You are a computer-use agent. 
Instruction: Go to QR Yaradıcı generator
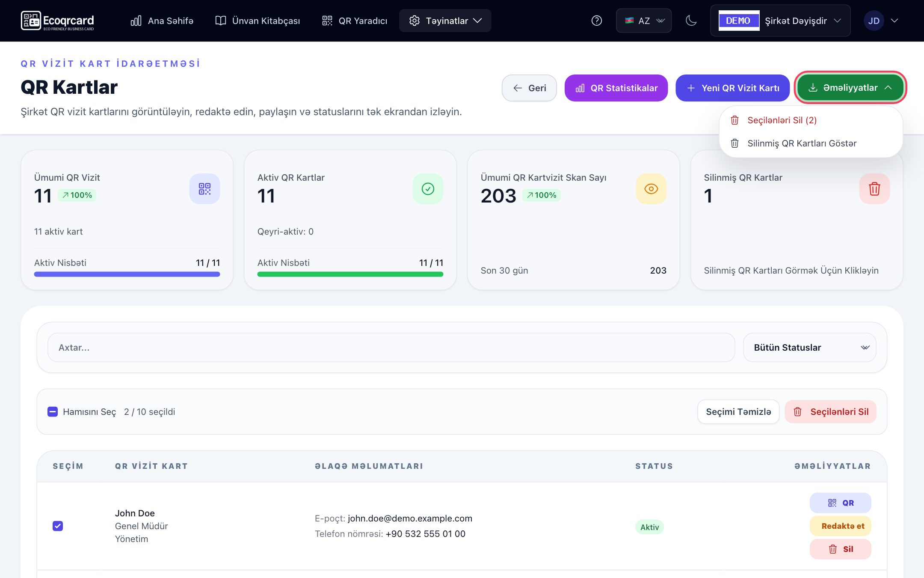(355, 21)
